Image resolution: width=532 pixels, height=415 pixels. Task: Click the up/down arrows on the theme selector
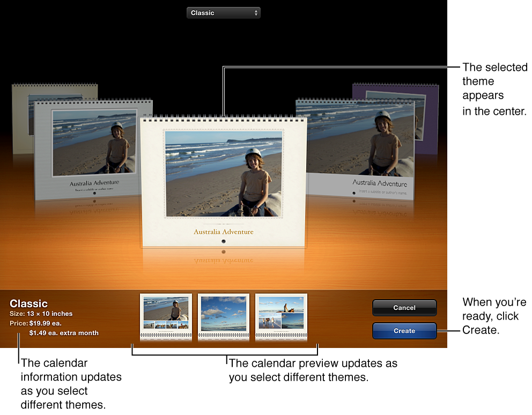256,12
